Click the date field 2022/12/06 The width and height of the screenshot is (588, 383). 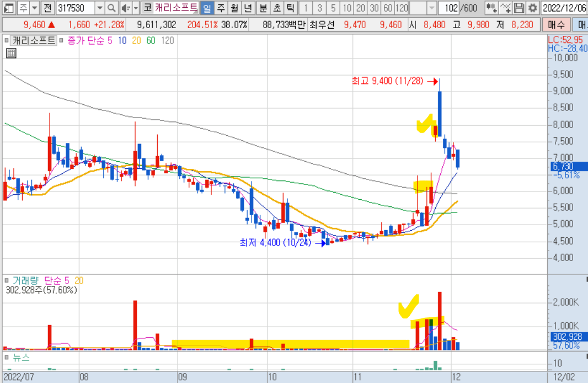564,8
